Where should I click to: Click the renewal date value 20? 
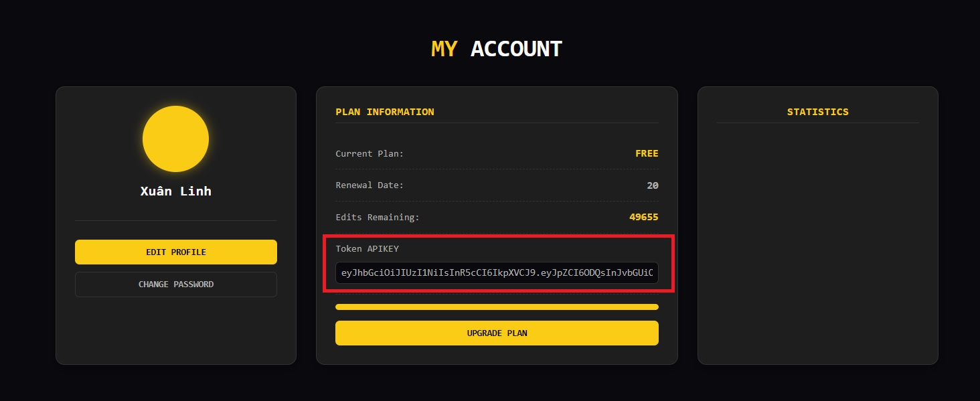(652, 185)
